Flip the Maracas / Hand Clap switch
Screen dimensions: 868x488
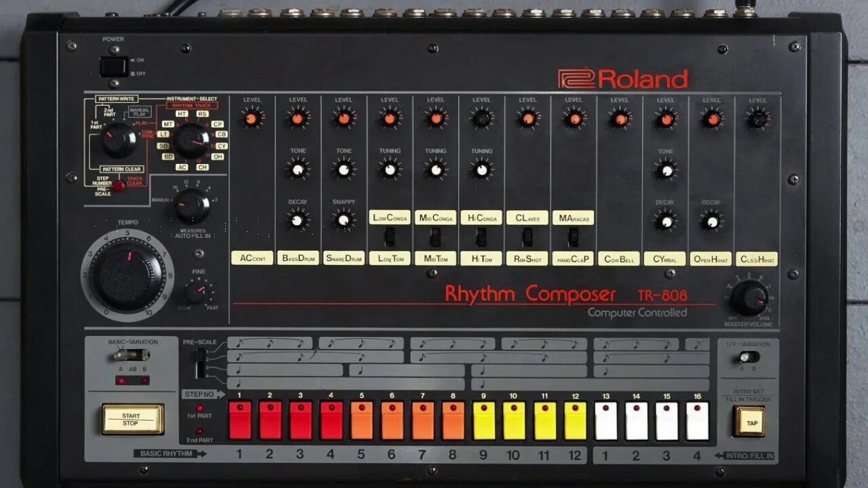click(573, 237)
